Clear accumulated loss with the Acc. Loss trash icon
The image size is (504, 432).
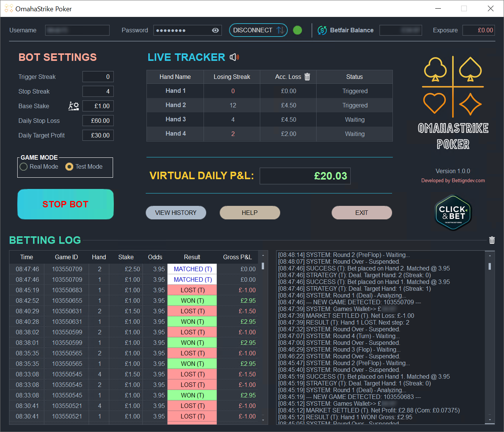tap(307, 77)
